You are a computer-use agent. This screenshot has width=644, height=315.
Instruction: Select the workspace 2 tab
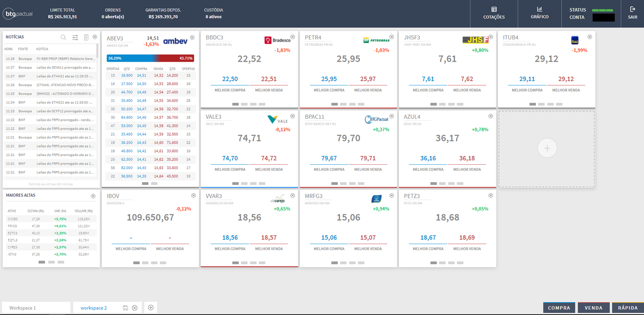point(93,308)
